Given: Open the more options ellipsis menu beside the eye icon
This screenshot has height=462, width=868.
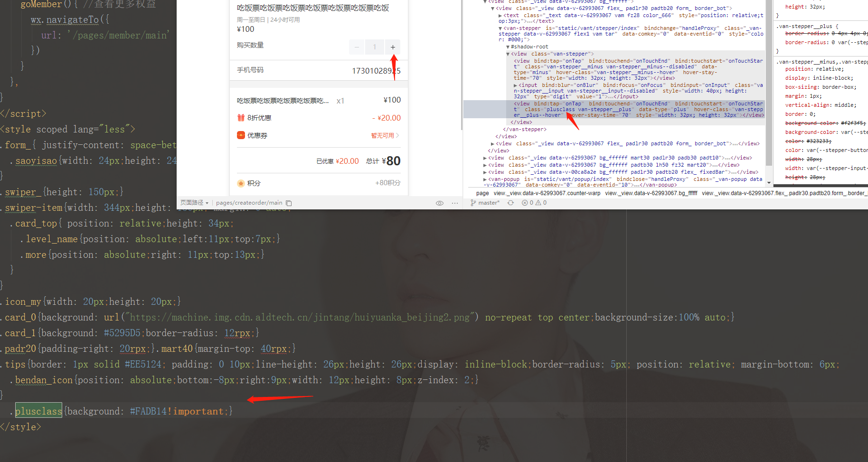Looking at the screenshot, I should coord(454,203).
